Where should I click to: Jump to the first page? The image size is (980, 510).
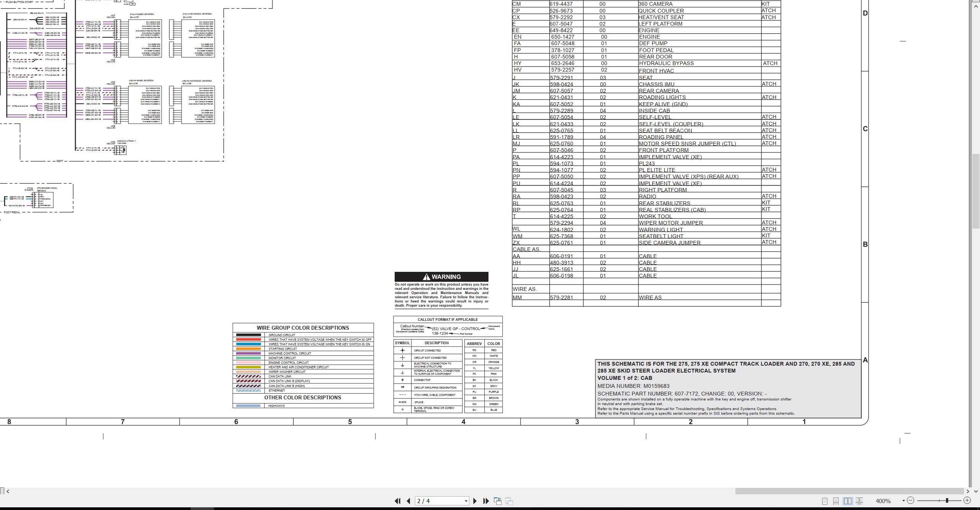[397, 501]
